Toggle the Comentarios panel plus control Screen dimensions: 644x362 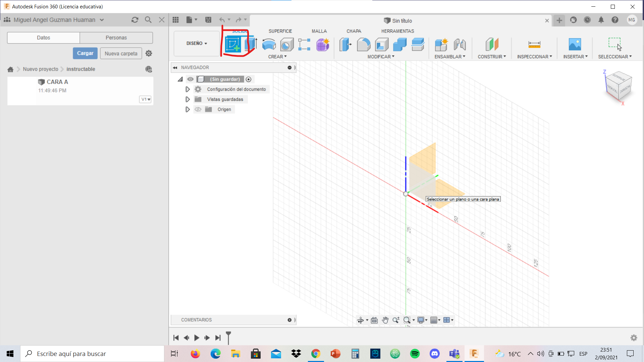coord(289,320)
